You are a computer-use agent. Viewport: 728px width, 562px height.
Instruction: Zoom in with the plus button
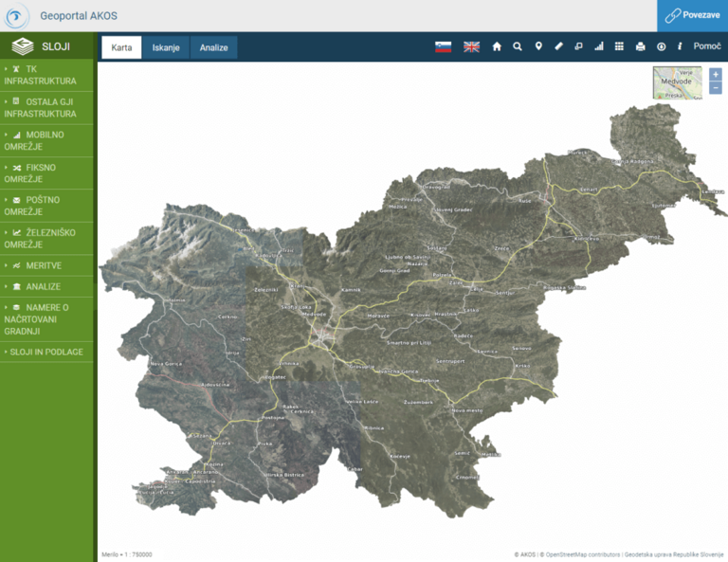716,74
